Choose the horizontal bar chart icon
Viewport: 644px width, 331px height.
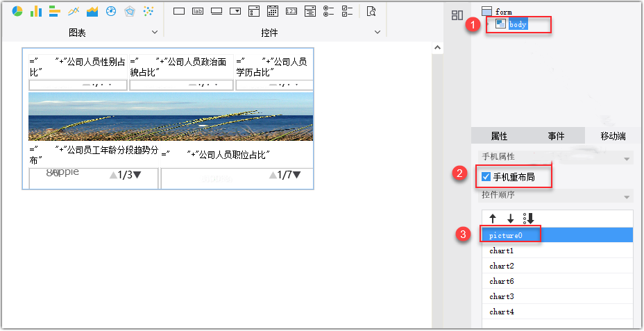(x=55, y=11)
